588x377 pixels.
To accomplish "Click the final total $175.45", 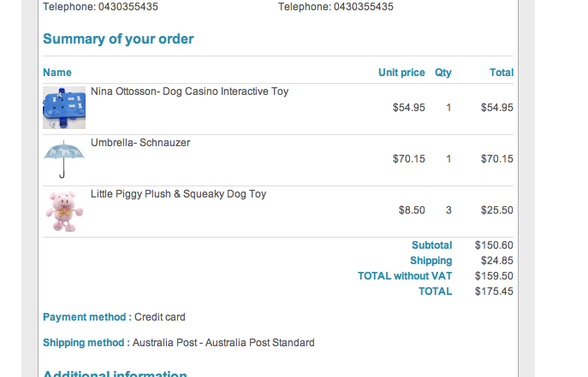I will click(x=494, y=292).
